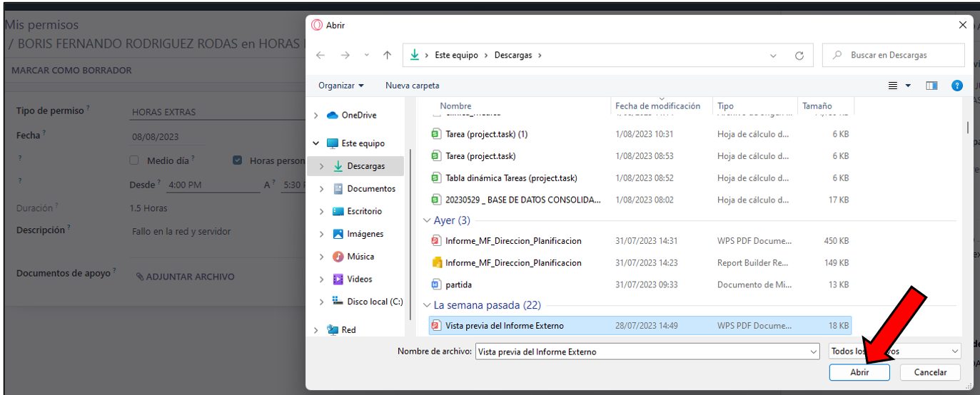The image size is (980, 395).
Task: Select the partida document file
Action: tap(458, 285)
